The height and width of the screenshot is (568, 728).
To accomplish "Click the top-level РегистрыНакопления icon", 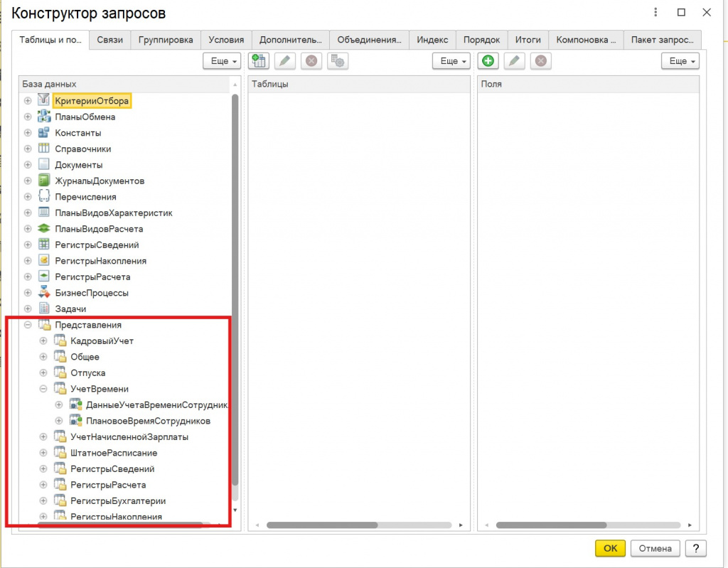I will pos(43,261).
